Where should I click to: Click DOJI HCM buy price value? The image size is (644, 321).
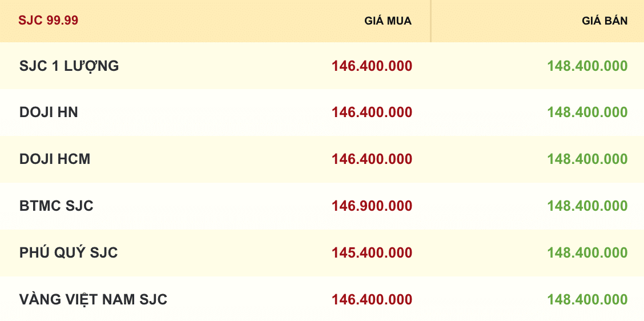372,159
